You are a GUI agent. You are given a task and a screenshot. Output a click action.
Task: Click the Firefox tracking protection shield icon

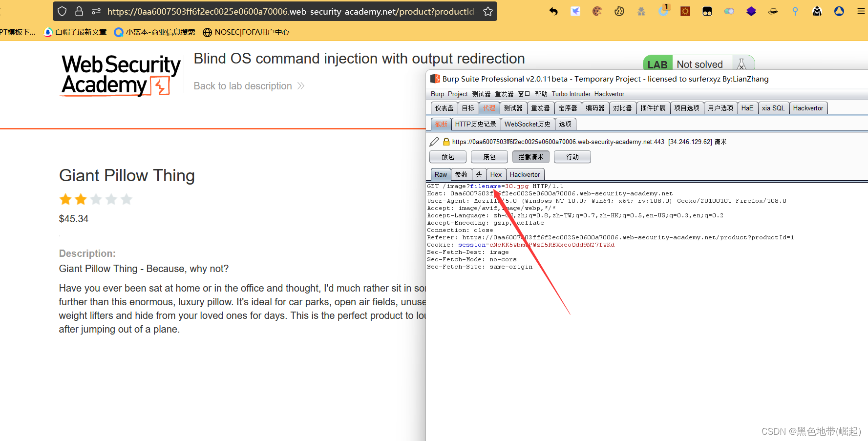62,11
